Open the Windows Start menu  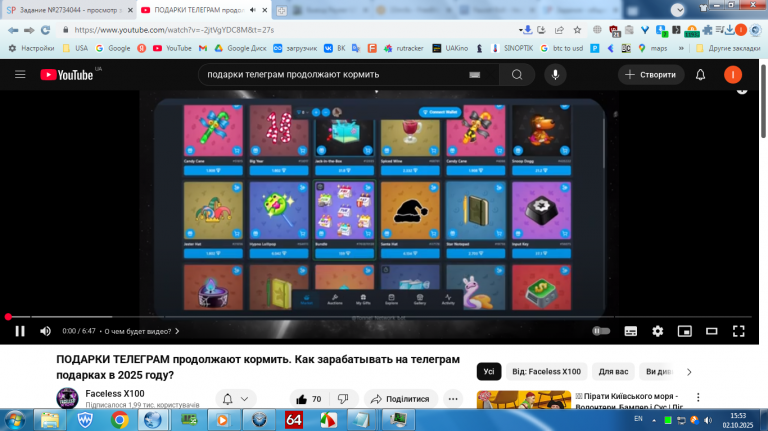14,420
